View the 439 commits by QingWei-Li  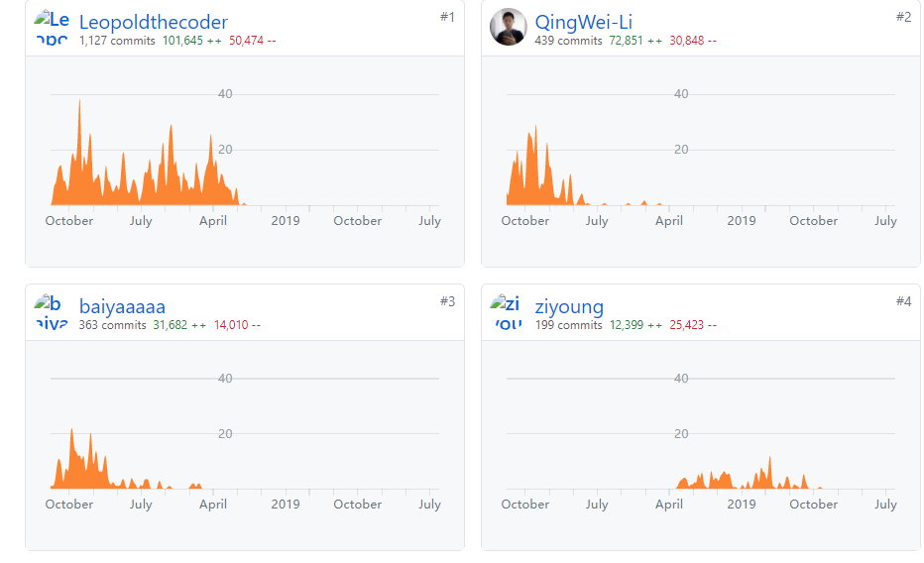click(x=568, y=41)
